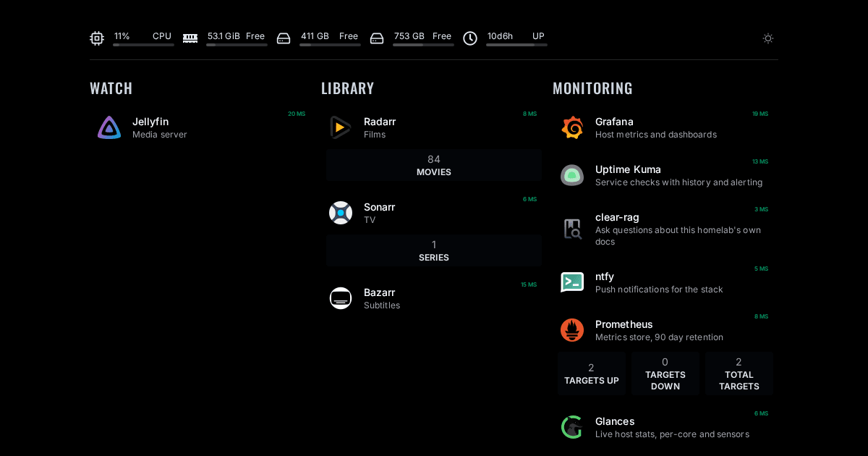Click the disk icon beside 753 GB
The image size is (868, 456).
[377, 38]
